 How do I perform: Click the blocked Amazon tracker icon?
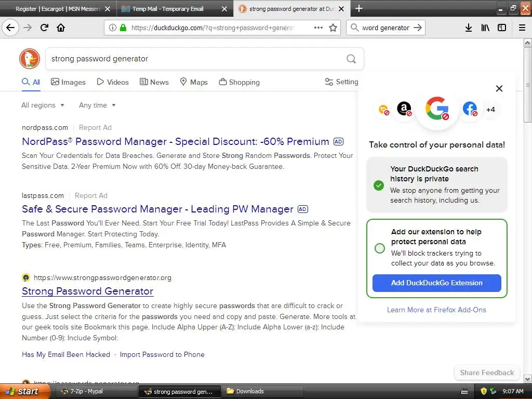(404, 109)
